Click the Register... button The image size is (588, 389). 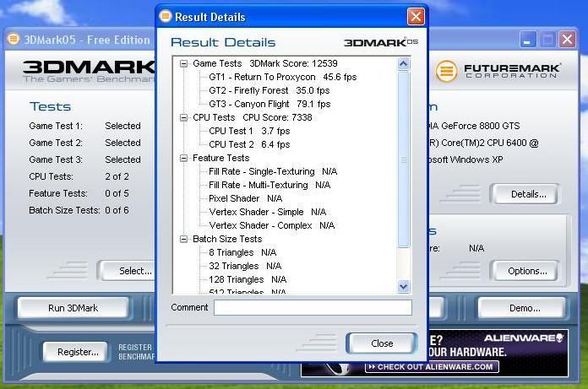(x=77, y=352)
